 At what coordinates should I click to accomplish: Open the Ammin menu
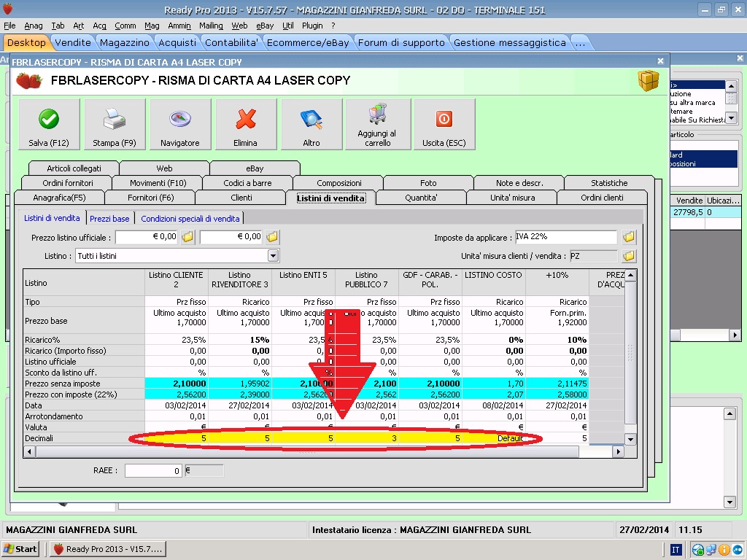coord(179,26)
